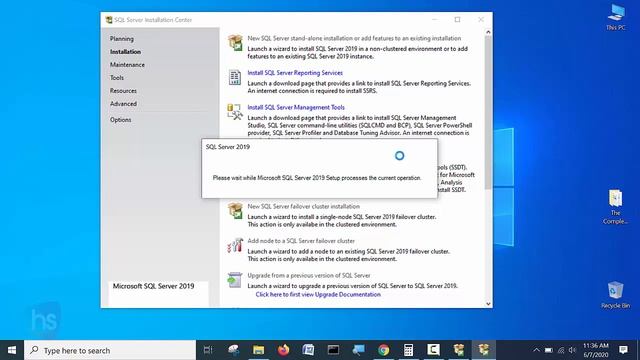
Task: Open the Resources section
Action: [123, 91]
